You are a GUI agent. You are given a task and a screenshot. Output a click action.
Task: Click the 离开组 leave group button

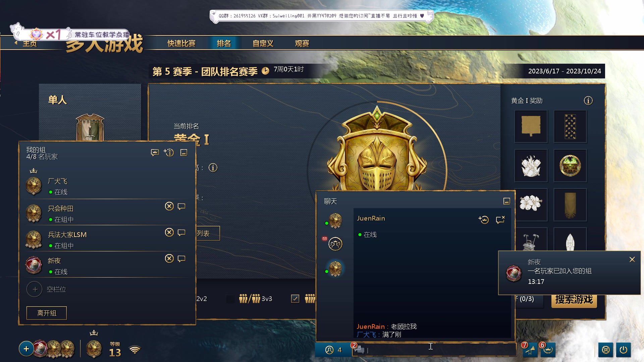[x=47, y=313]
